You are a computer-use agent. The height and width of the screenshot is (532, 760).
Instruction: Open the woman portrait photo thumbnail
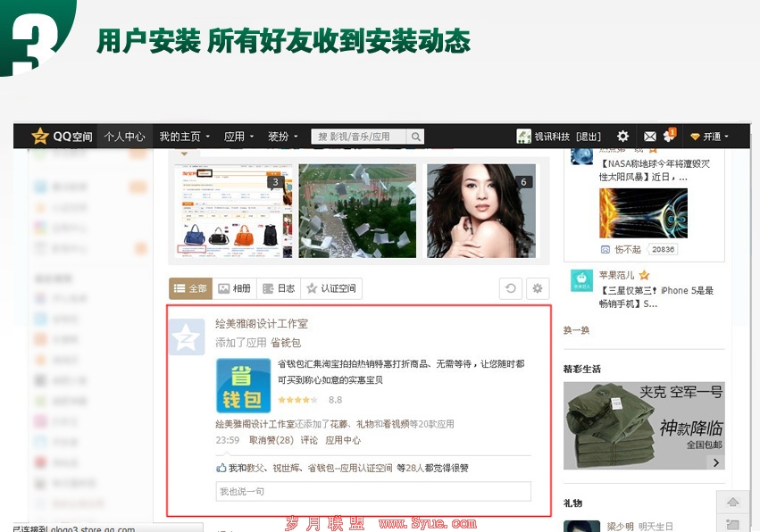tap(481, 211)
